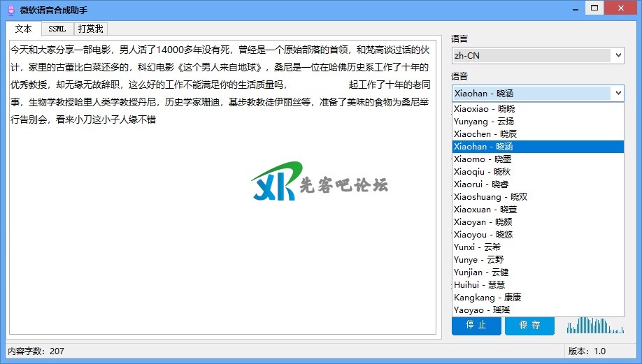Open the 打赏我 tab
This screenshot has height=364, width=642.
[x=90, y=29]
